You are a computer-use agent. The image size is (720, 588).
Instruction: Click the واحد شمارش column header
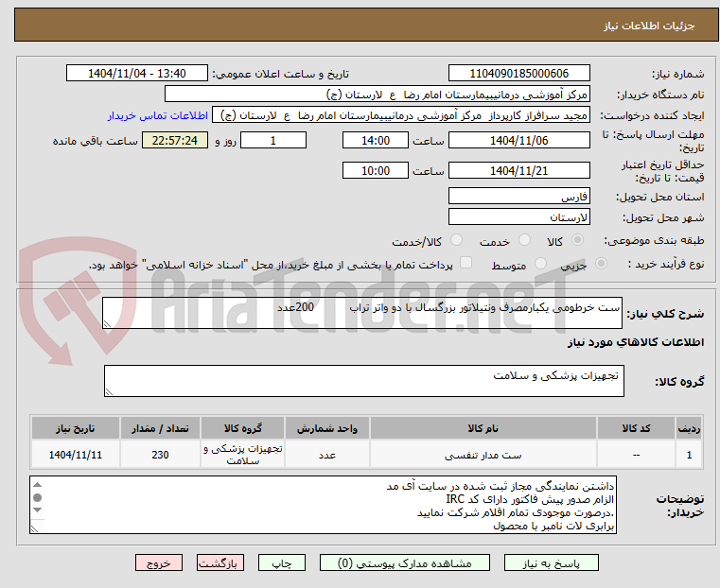(327, 428)
